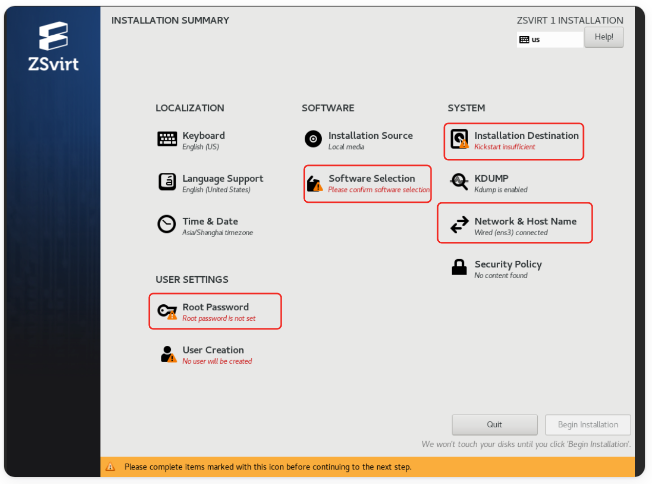Click the ZSvirt logo in sidebar
Screen dimensions: 652x484
pyautogui.click(x=53, y=47)
